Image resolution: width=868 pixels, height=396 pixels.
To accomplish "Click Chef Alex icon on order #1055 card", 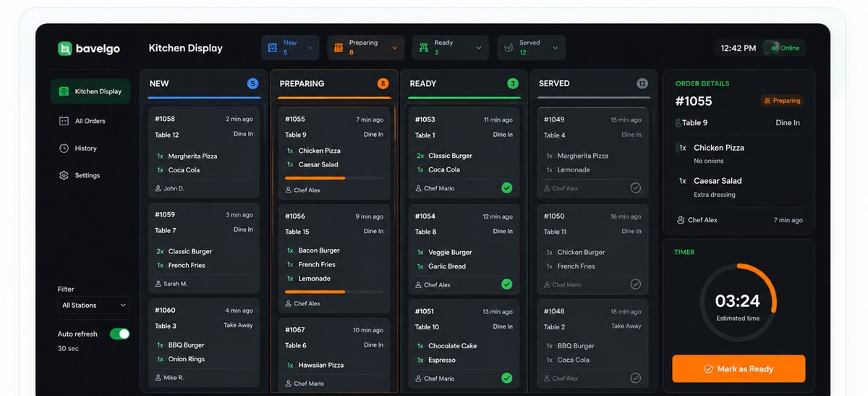I will tap(288, 190).
